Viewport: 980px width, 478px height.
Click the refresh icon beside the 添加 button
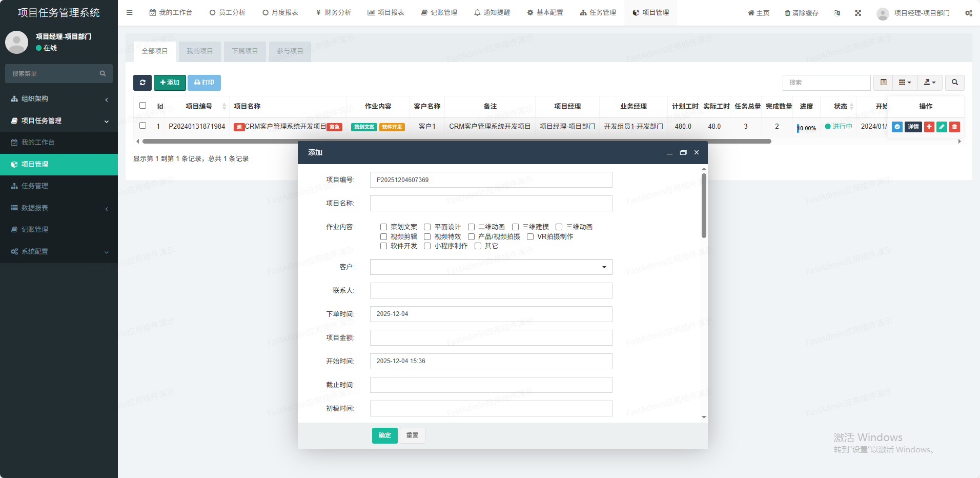[x=142, y=83]
